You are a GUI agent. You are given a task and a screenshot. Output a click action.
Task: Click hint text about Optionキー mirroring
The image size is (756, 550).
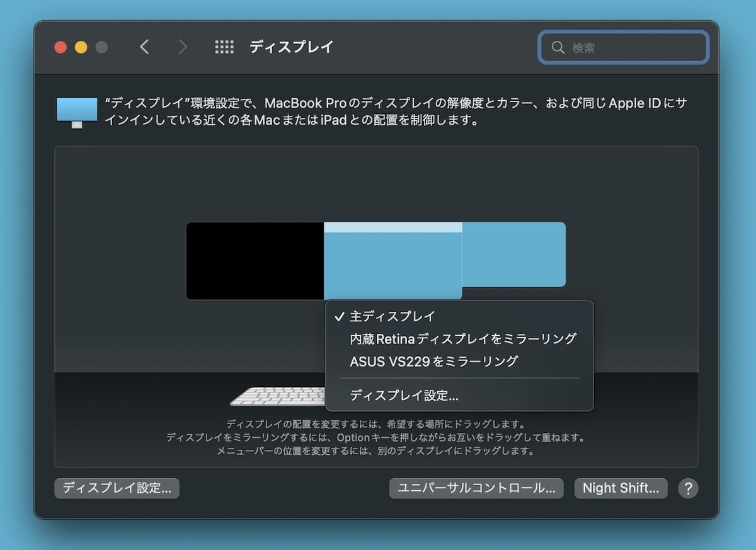tap(376, 437)
